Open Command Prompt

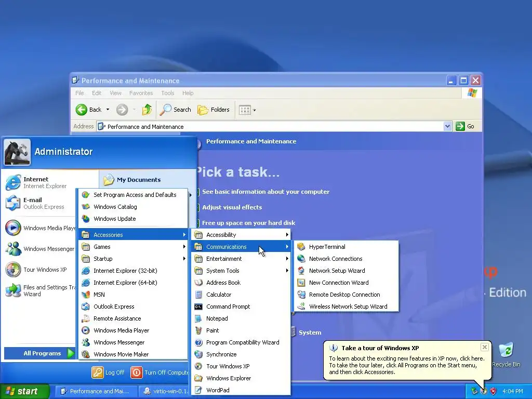[x=241, y=307]
